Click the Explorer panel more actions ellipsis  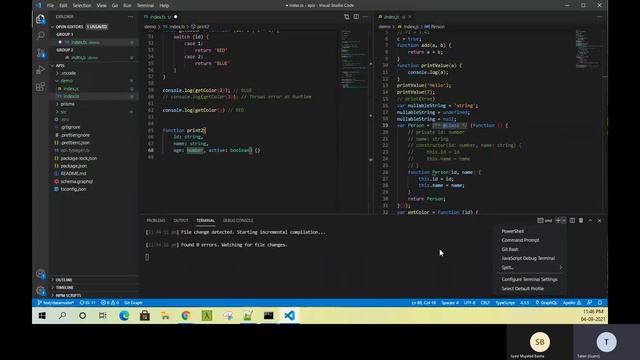131,17
